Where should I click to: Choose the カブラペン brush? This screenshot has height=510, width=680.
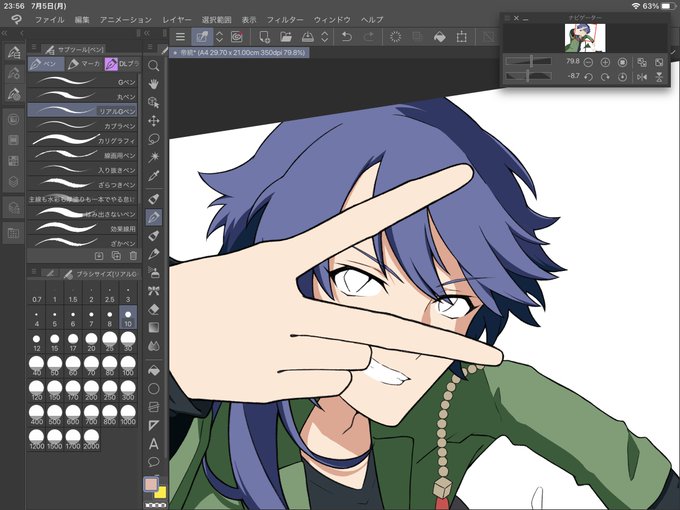[82, 125]
